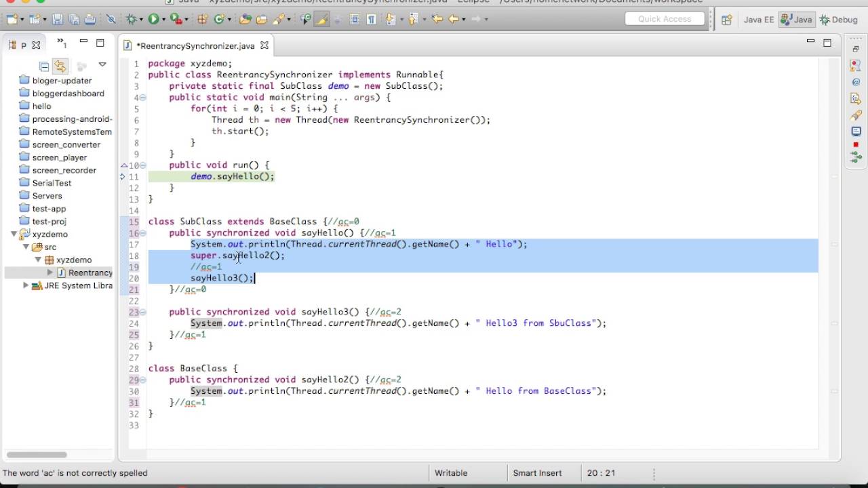Click Collapse All in Package Explorer

tap(44, 66)
